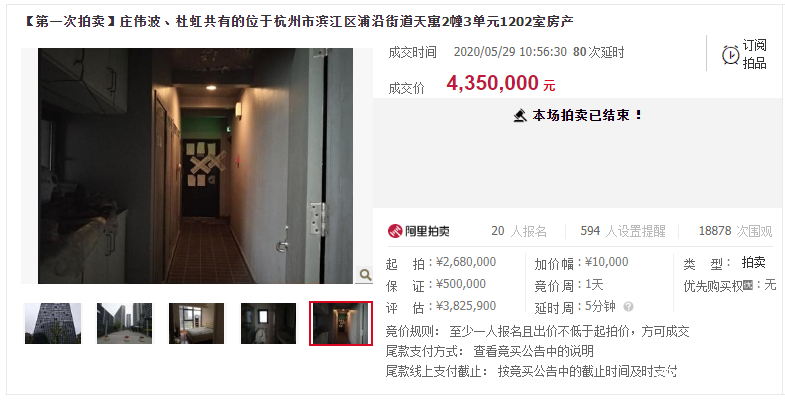Viewport: 785px width, 400px height.
Task: Click the 18878 次围观 views count
Action: coord(735,231)
